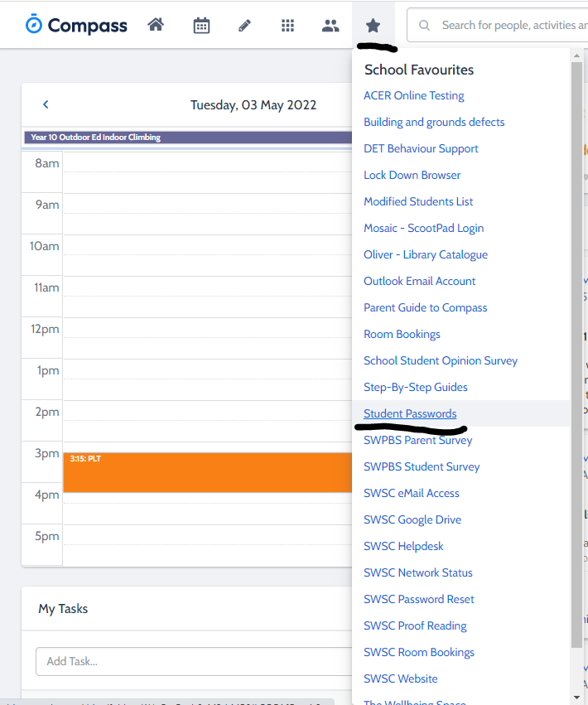
Task: Click the 3pm time label
Action: [x=47, y=454]
